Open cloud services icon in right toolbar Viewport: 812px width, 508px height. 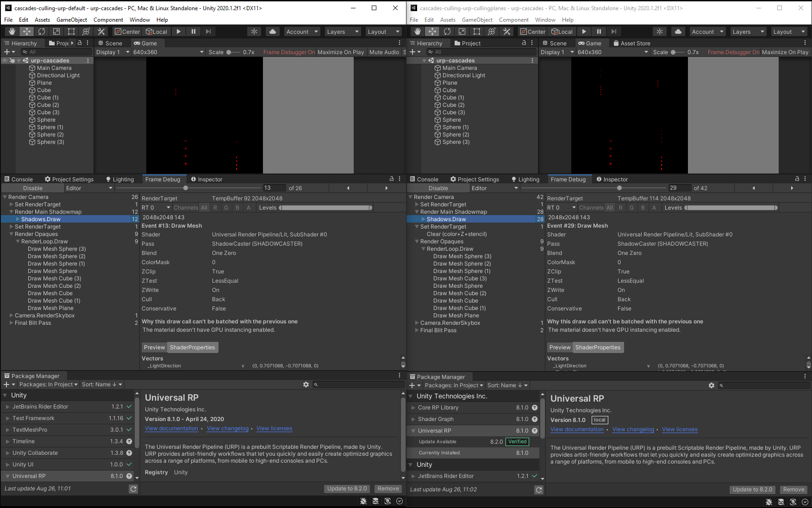[x=678, y=31]
